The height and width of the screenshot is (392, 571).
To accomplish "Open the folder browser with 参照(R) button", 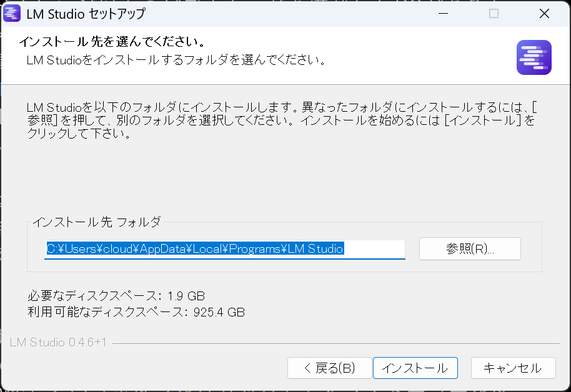I will point(469,248).
